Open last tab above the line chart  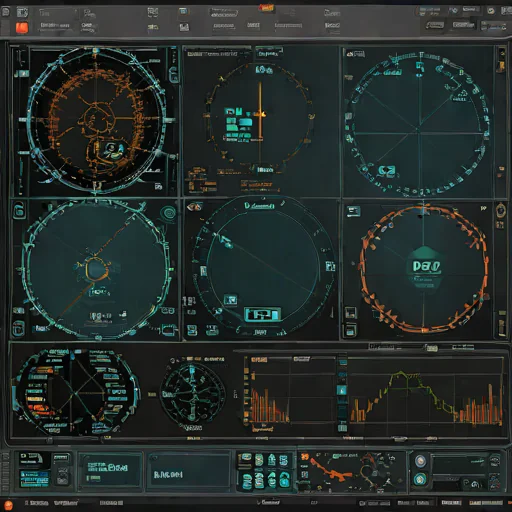(x=463, y=347)
